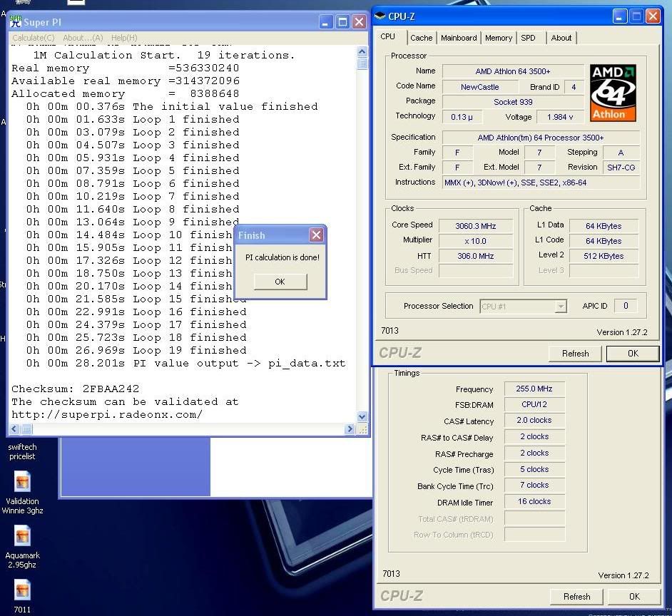Image resolution: width=672 pixels, height=616 pixels.
Task: Click the Super PI vertical scrollbar thumb
Action: (x=362, y=64)
